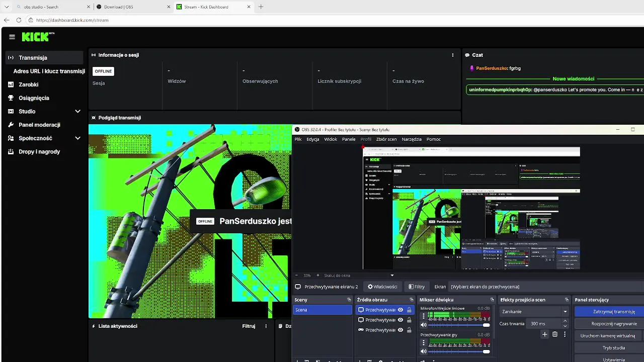Select Scena in Sceny list
644x362 pixels.
pyautogui.click(x=323, y=310)
